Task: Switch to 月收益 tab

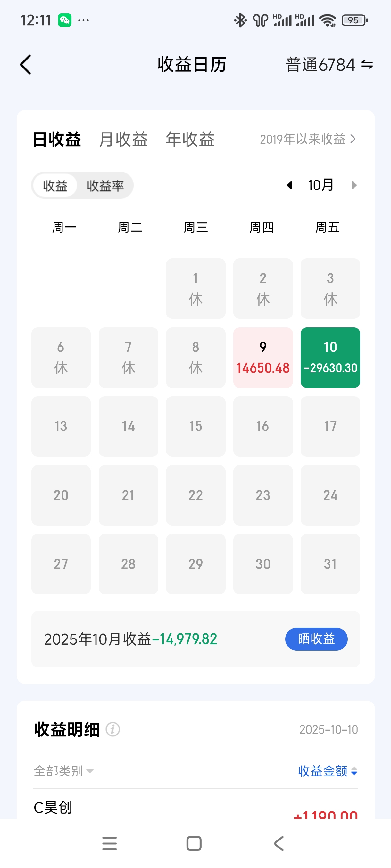Action: 123,139
